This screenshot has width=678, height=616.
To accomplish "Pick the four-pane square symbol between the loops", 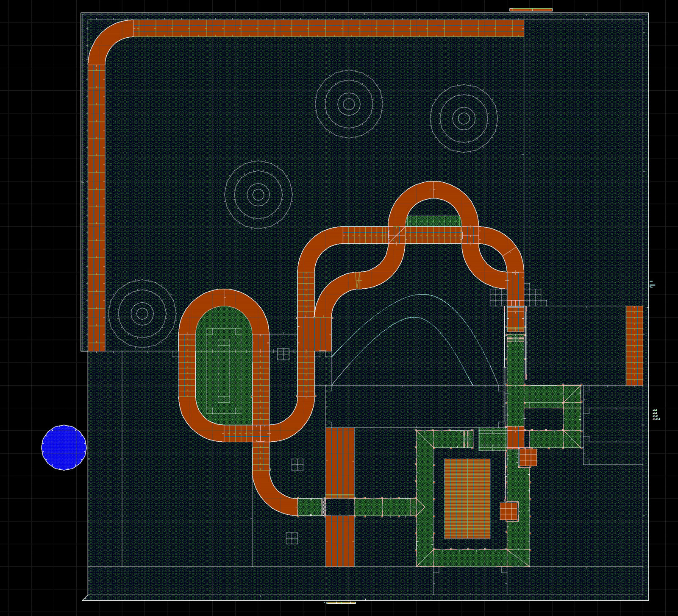I will (283, 354).
